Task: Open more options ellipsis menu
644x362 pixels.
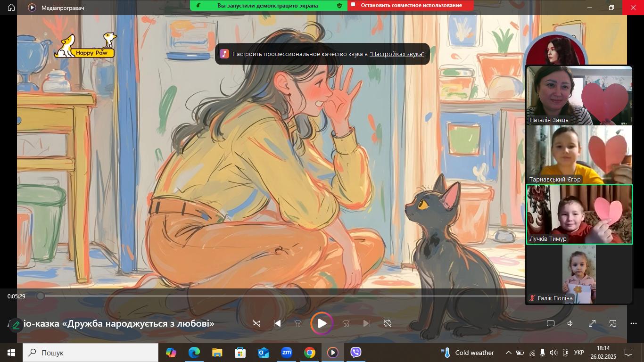Action: (634, 323)
